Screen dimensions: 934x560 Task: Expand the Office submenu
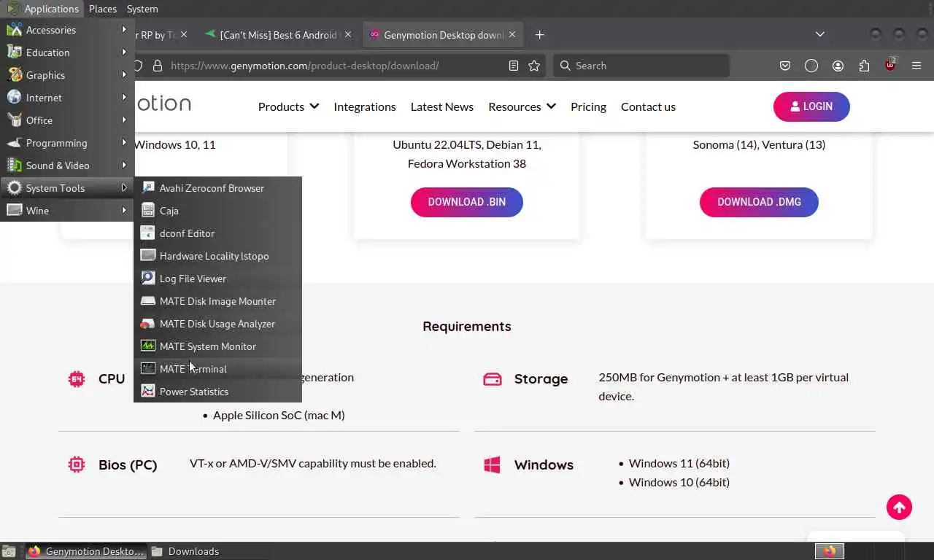pos(67,120)
